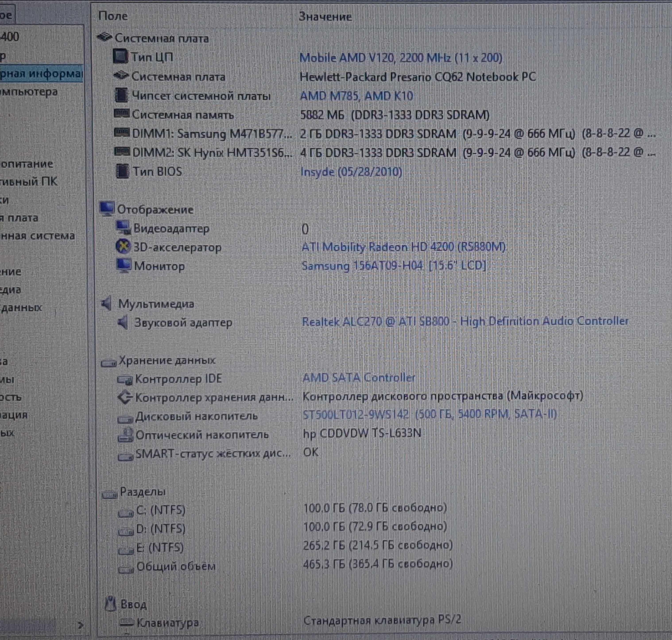Click the monitor icon beside Отображение header
The width and height of the screenshot is (672, 640).
coord(107,209)
